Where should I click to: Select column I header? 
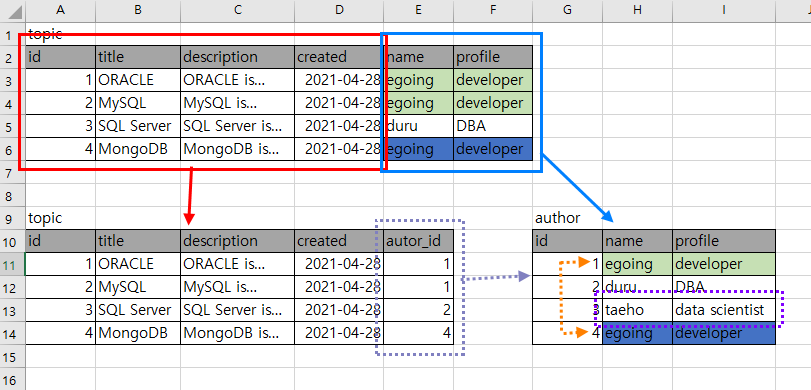point(724,10)
